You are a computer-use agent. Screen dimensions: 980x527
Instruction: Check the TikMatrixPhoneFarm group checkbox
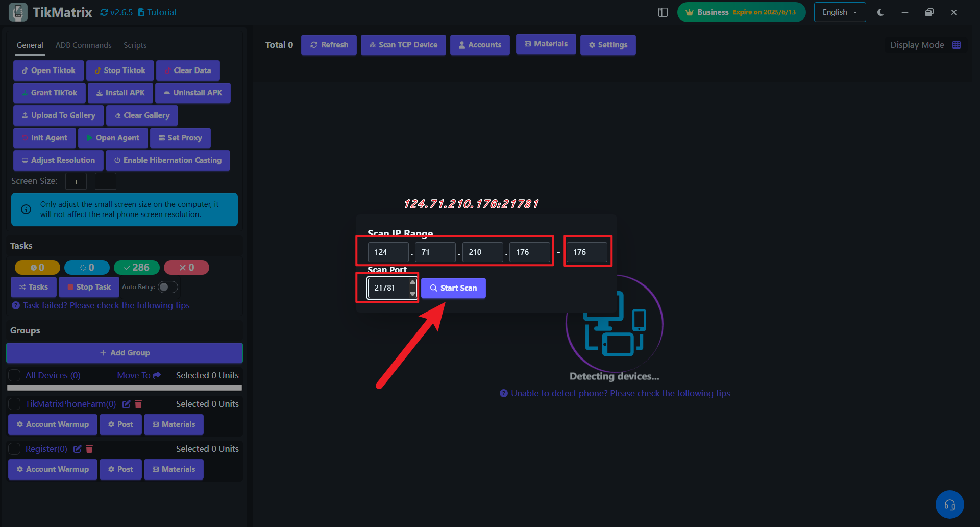[x=14, y=404]
